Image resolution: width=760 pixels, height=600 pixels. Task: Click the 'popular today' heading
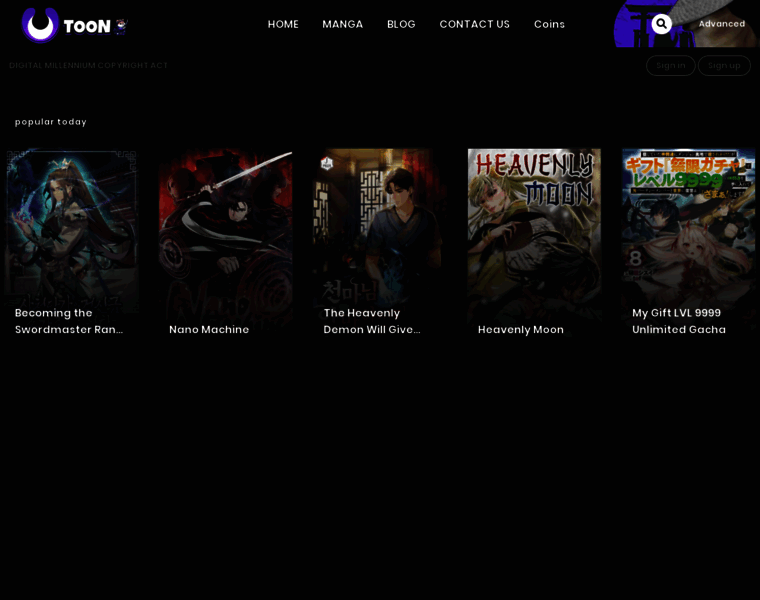50,122
